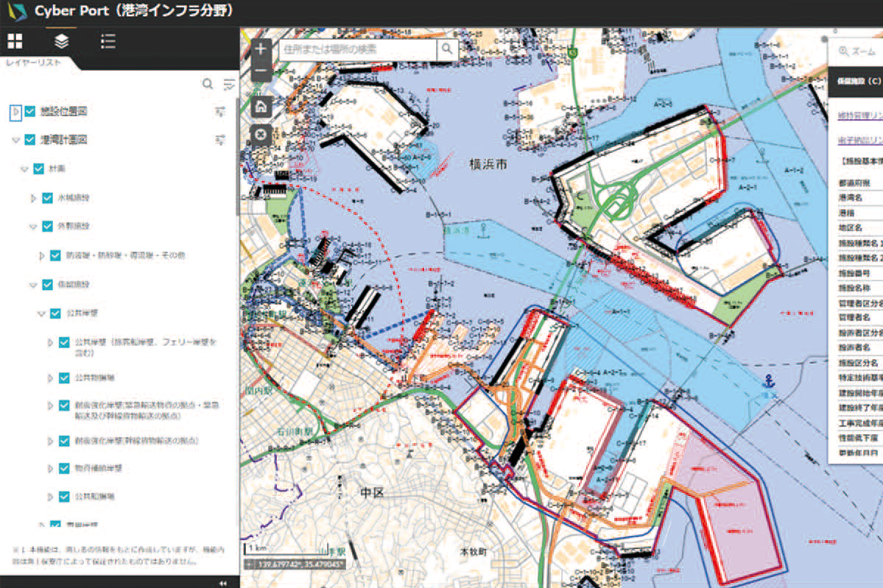Uncheck the 施設位置図 layer checkbox
This screenshot has width=883, height=588.
pyautogui.click(x=30, y=112)
